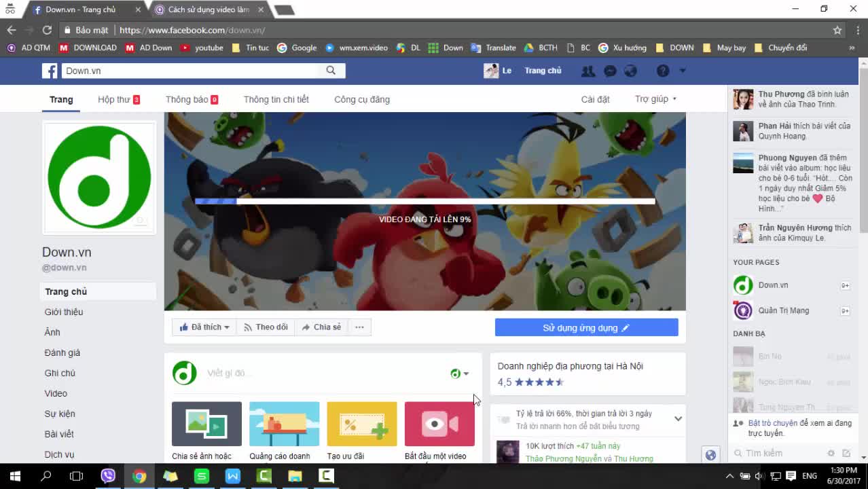This screenshot has height=489, width=868.
Task: Click the volume icon in system tray
Action: [x=759, y=476]
